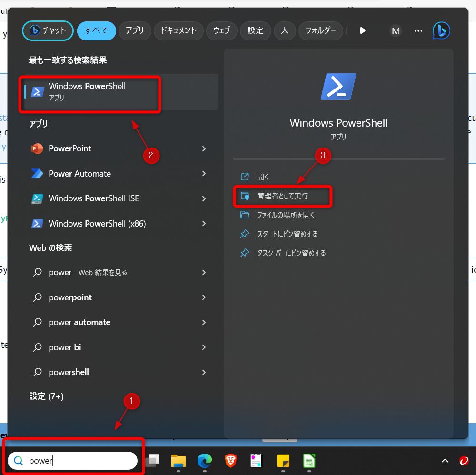Select the フォルダー filter tab

(320, 30)
